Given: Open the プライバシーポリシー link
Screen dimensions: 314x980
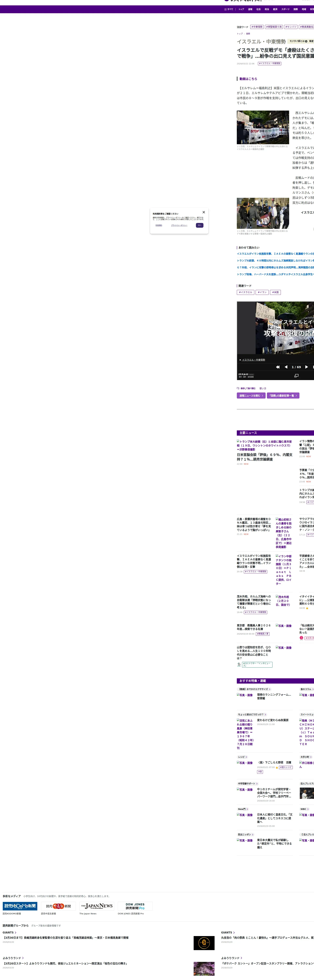Looking at the screenshot, I should 179,225.
